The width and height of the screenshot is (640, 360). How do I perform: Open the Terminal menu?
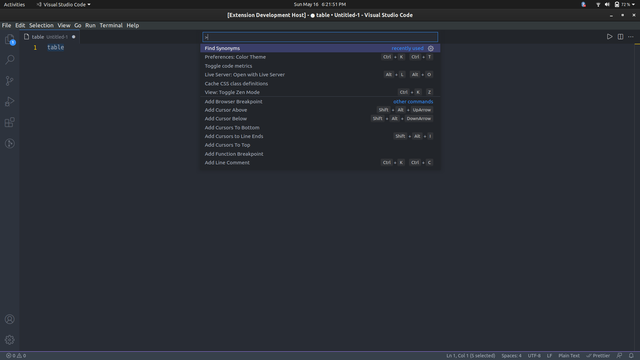point(111,25)
